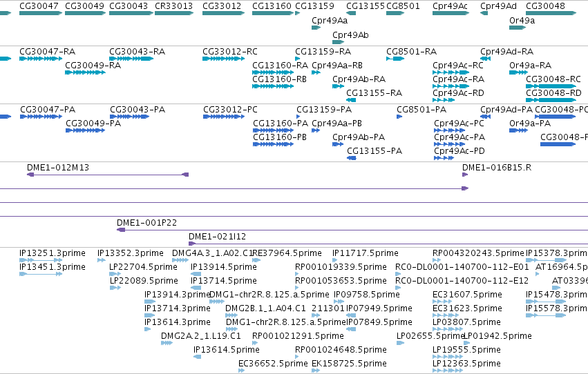Select protein 'CG30047-PA'
588x374 pixels.
pyautogui.click(x=48, y=110)
